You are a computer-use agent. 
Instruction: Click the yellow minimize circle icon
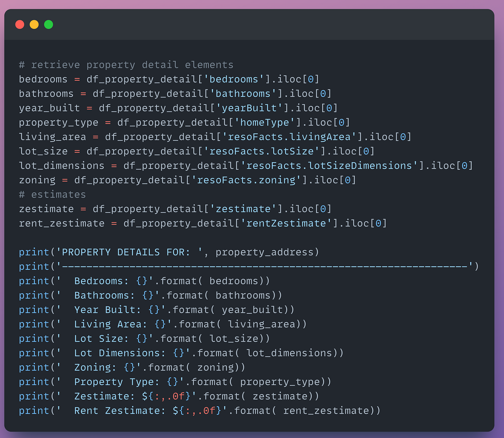(x=34, y=24)
